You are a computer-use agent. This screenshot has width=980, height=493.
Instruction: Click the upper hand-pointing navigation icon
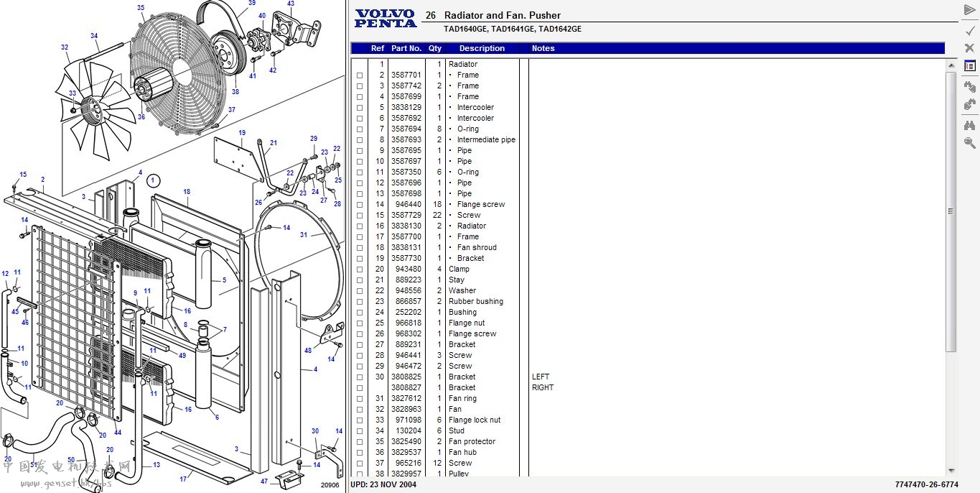tap(969, 87)
